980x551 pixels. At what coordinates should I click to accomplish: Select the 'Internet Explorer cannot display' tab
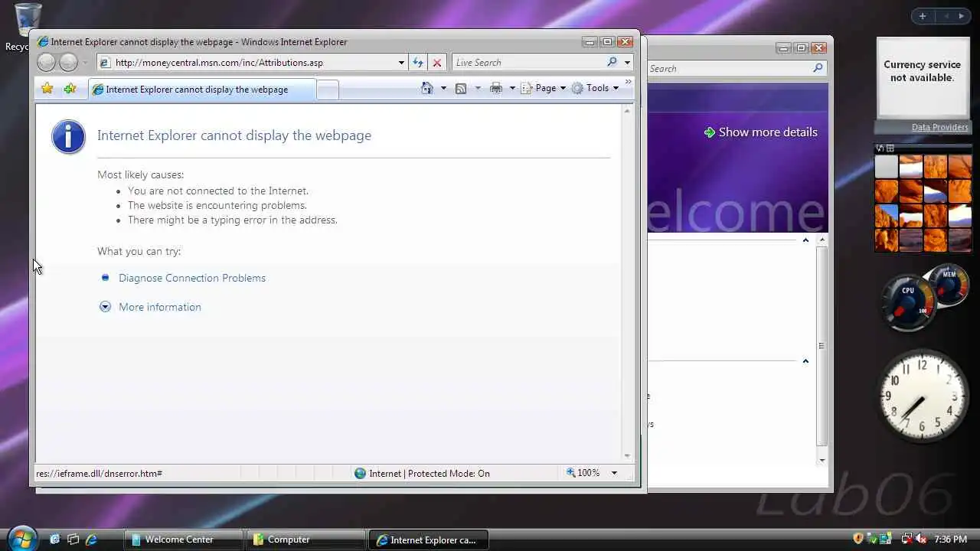coord(201,90)
